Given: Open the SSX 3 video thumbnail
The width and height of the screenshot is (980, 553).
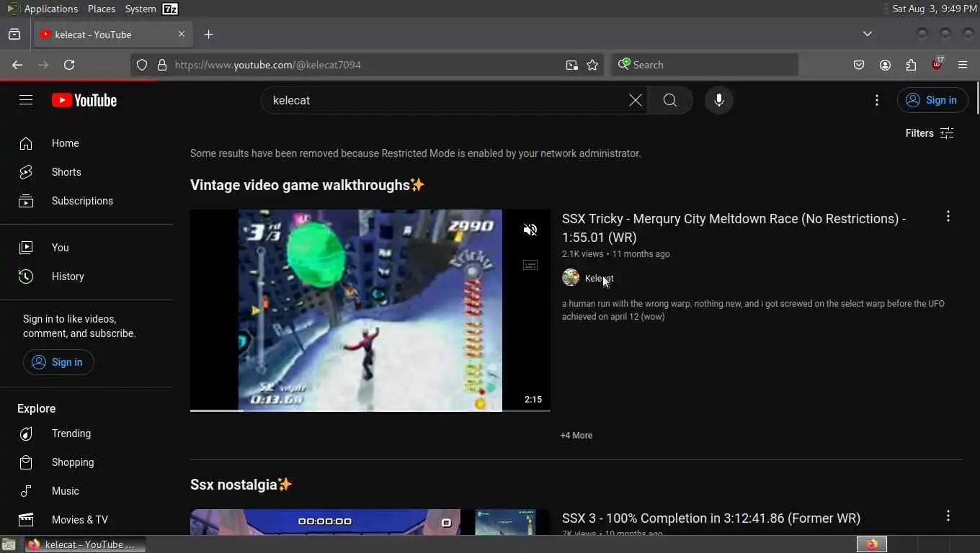Looking at the screenshot, I should point(370,522).
